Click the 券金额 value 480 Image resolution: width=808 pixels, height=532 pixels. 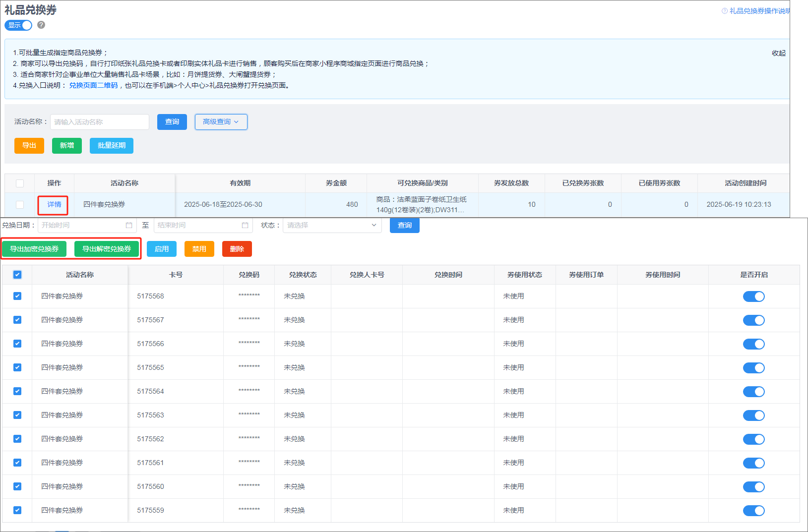click(x=352, y=204)
